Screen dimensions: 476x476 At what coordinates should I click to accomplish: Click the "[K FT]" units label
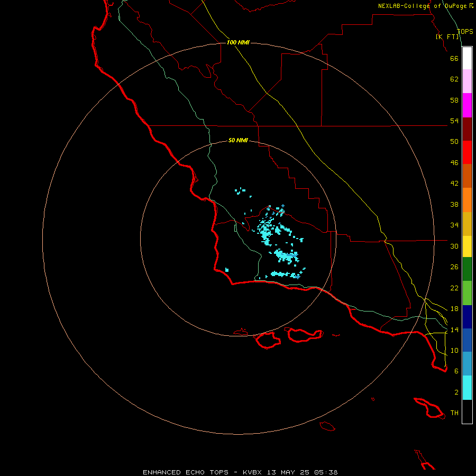447,36
